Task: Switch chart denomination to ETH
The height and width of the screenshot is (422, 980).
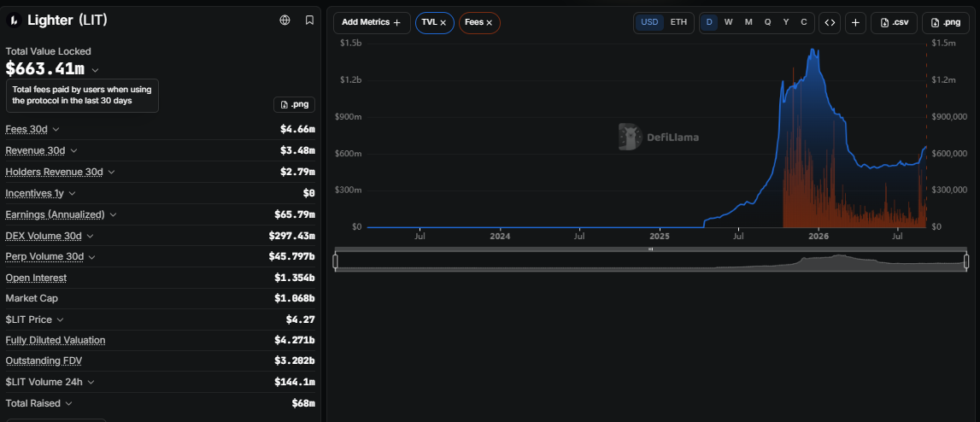Action: pos(678,22)
